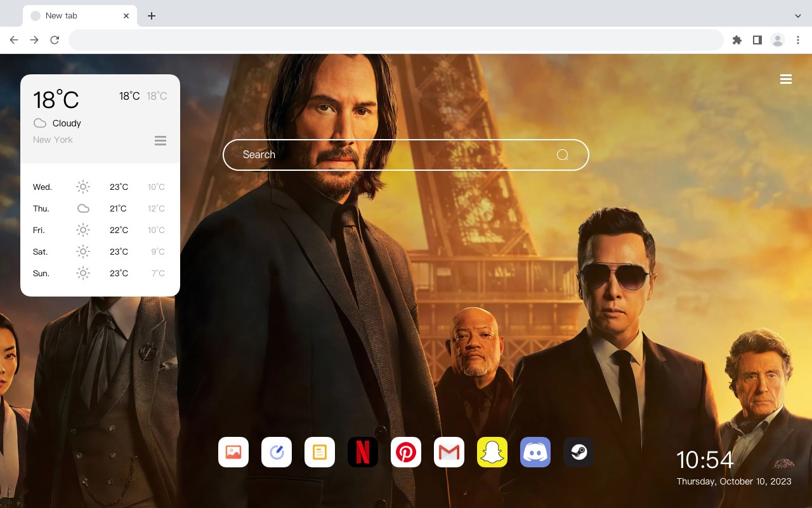Toggle the browser side panel
The image size is (812, 508).
(x=757, y=40)
